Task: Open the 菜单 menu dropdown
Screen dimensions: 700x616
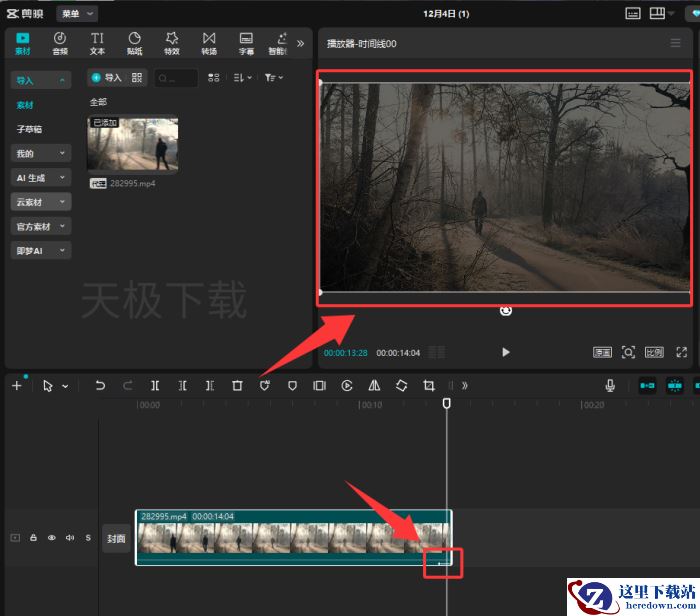Action: click(x=77, y=14)
